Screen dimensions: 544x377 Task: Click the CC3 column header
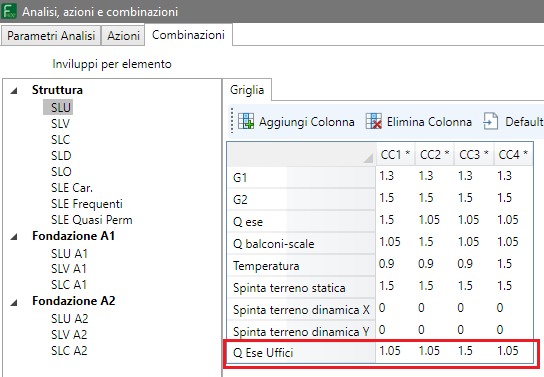point(474,154)
